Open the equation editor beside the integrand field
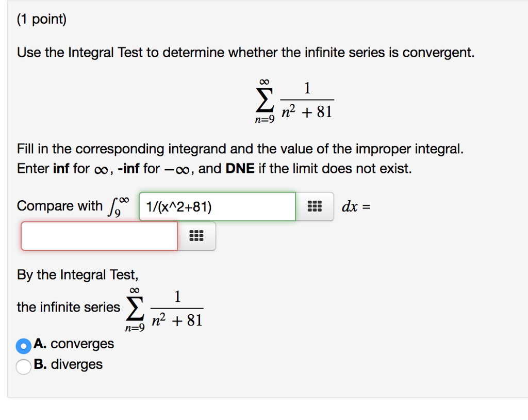This screenshot has height=420, width=528. pyautogui.click(x=315, y=206)
